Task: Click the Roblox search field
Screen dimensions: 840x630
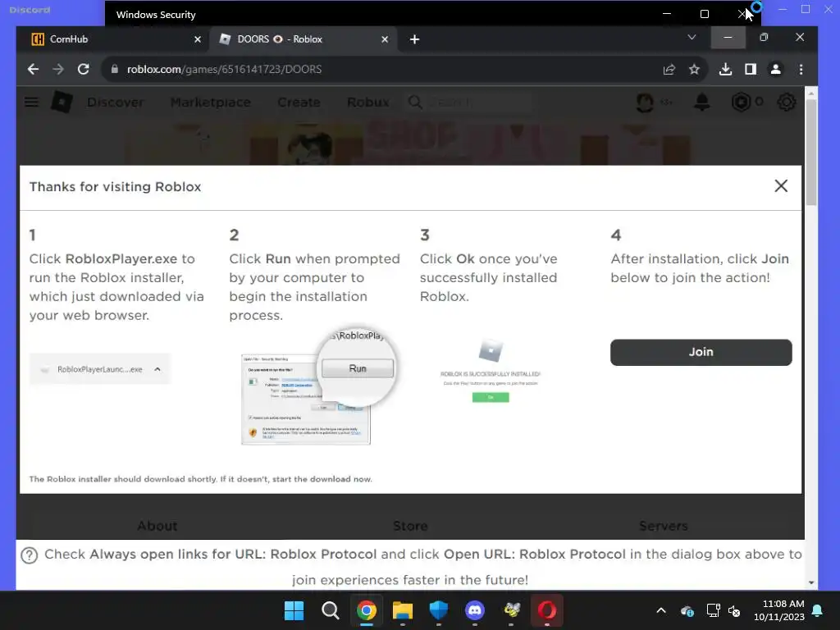Action: pyautogui.click(x=470, y=102)
